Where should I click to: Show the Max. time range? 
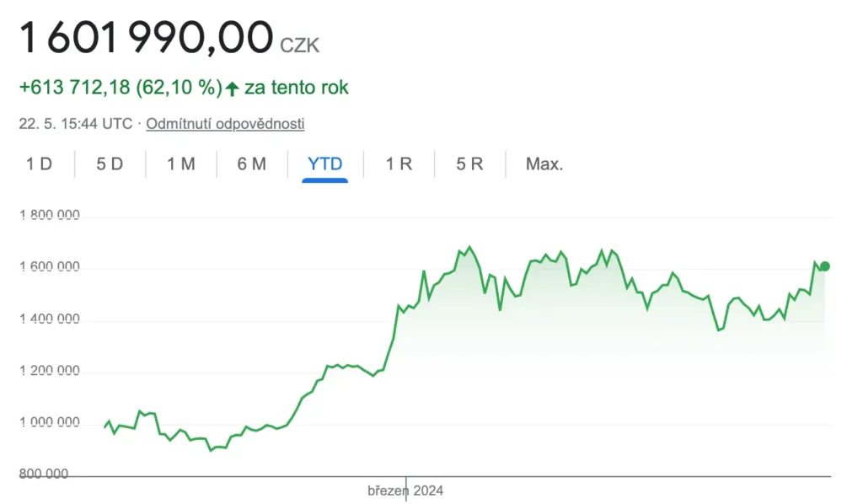point(544,164)
